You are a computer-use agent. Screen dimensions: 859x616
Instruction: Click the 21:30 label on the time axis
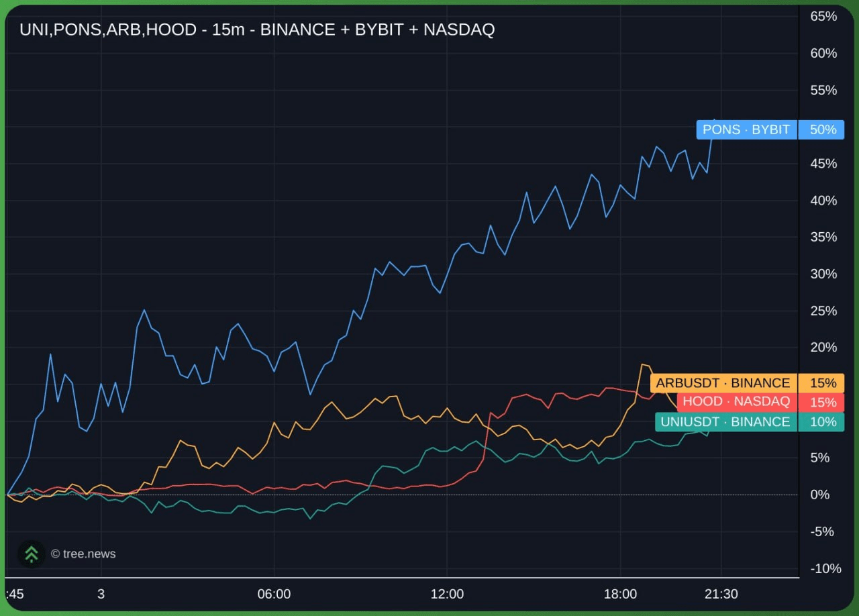click(x=721, y=594)
